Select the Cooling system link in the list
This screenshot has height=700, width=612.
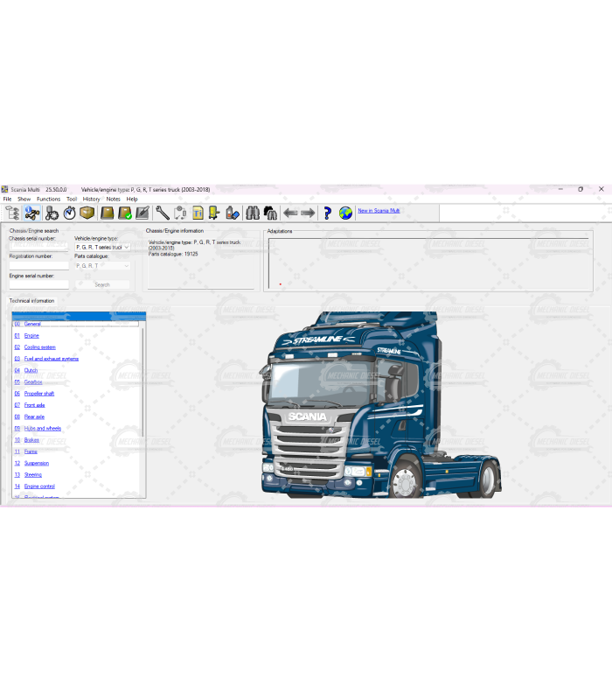click(x=39, y=347)
